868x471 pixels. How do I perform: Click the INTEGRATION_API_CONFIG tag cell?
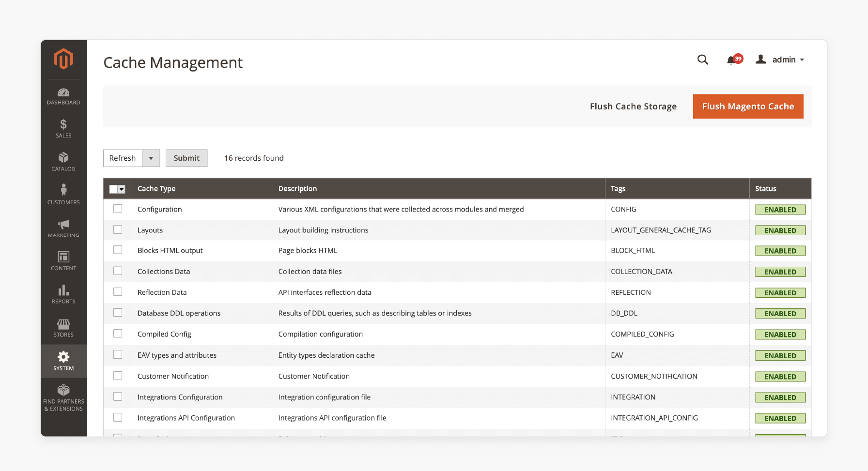click(x=654, y=418)
